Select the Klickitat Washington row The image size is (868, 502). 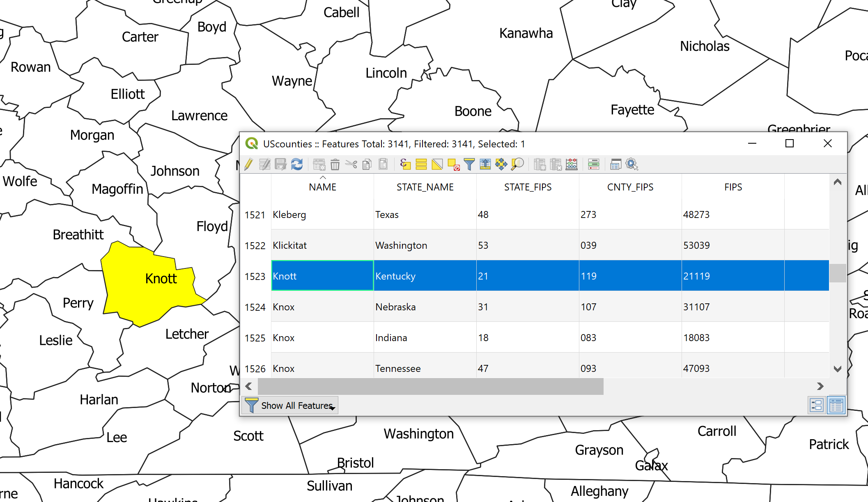click(x=425, y=245)
